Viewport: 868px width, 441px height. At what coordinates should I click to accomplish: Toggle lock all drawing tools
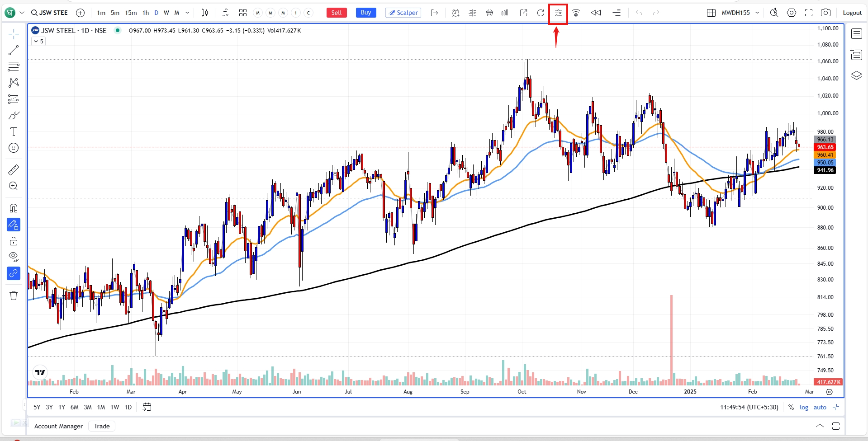(14, 241)
